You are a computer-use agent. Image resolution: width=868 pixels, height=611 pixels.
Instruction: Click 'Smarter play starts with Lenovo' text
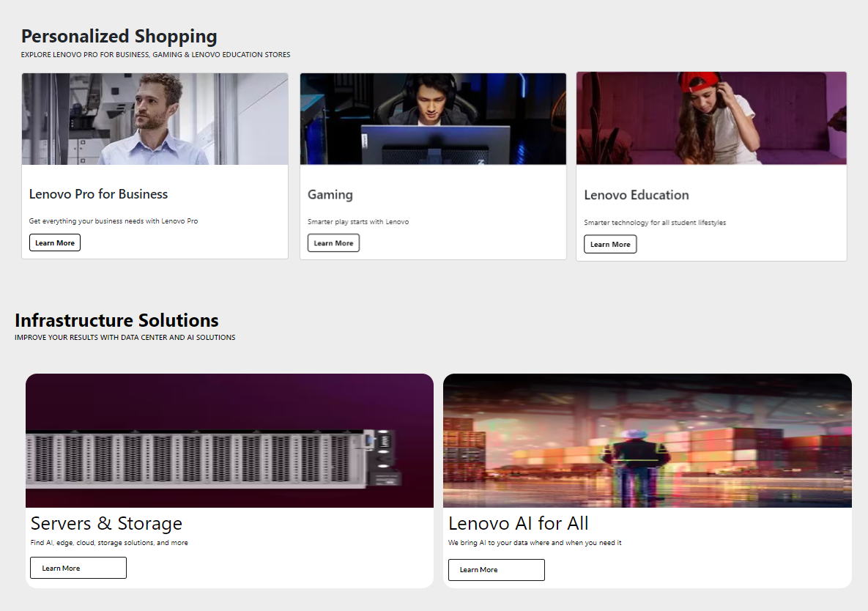pyautogui.click(x=358, y=222)
